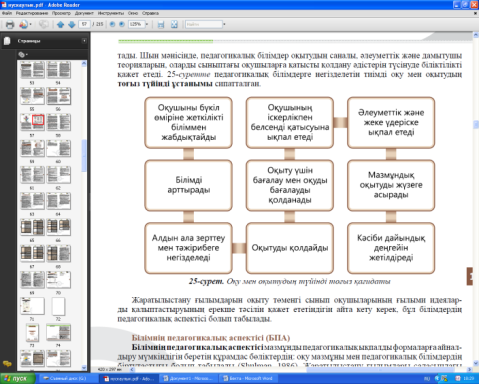Image resolution: width=479 pixels, height=384 pixels.
Task: Select page 64 thumbnail
Action: tap(58, 201)
